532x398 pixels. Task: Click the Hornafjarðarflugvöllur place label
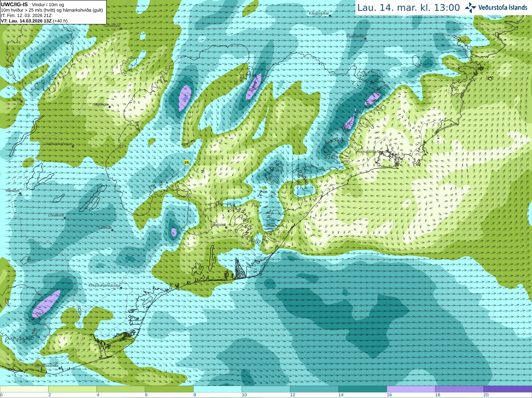coord(374,152)
